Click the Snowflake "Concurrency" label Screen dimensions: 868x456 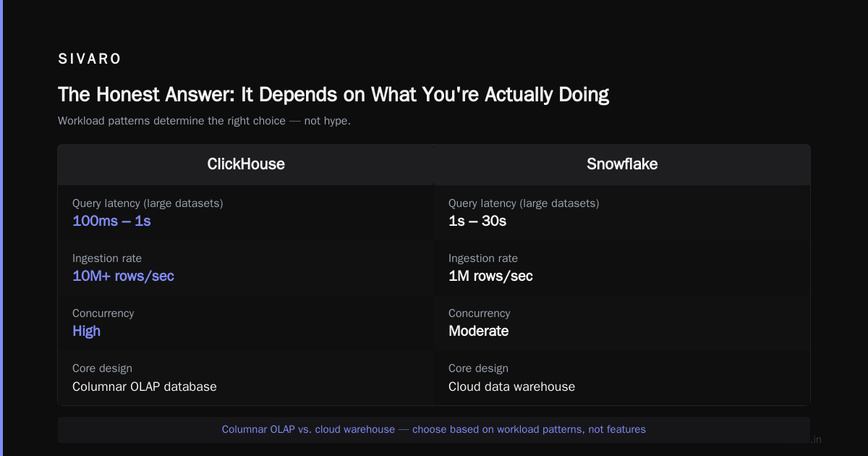tap(479, 313)
